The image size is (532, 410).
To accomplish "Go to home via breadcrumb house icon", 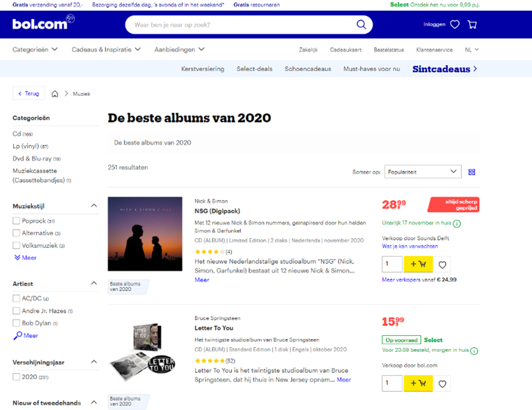I will tap(55, 94).
